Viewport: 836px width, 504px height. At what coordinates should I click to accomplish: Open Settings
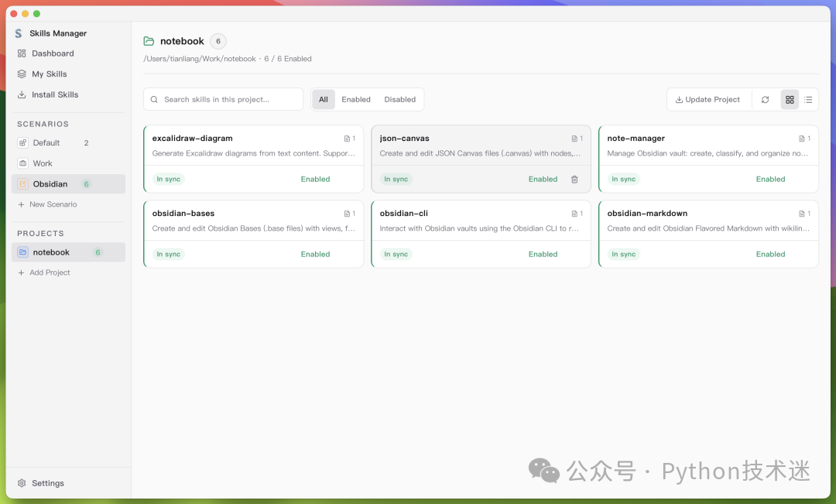point(41,483)
